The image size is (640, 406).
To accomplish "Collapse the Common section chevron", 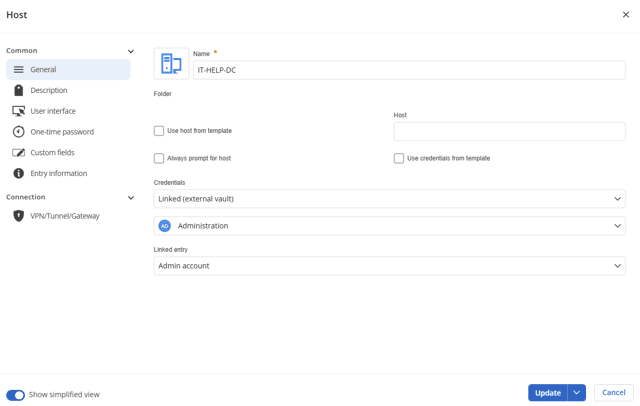I will click(131, 51).
